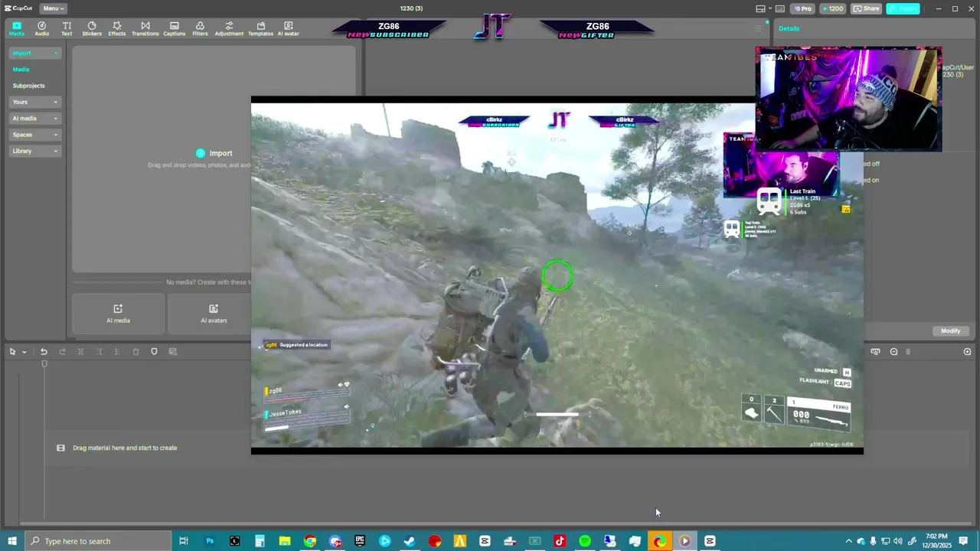Expand the Spaces section
This screenshot has width=980, height=551.
coord(34,135)
